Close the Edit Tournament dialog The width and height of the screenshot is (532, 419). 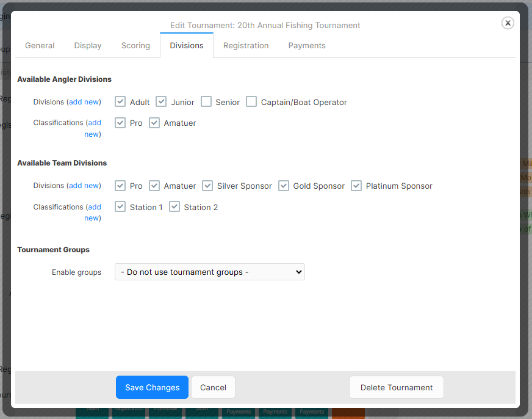pos(508,23)
